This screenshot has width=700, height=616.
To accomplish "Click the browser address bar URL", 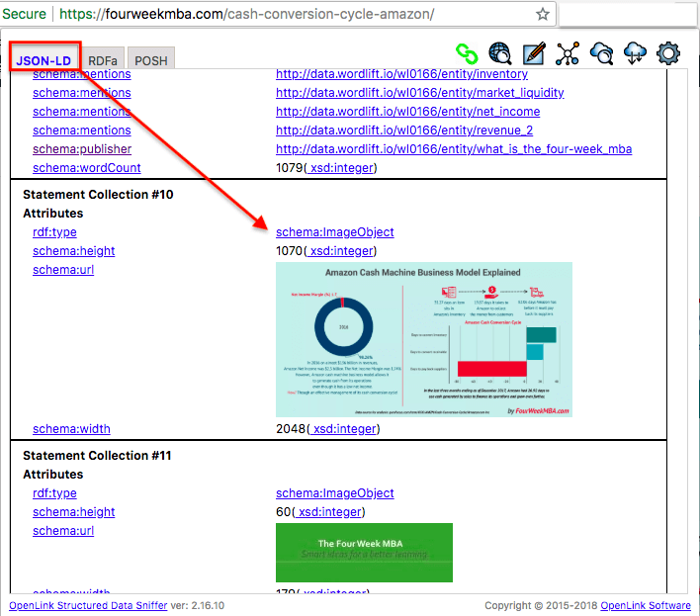I will click(x=246, y=14).
